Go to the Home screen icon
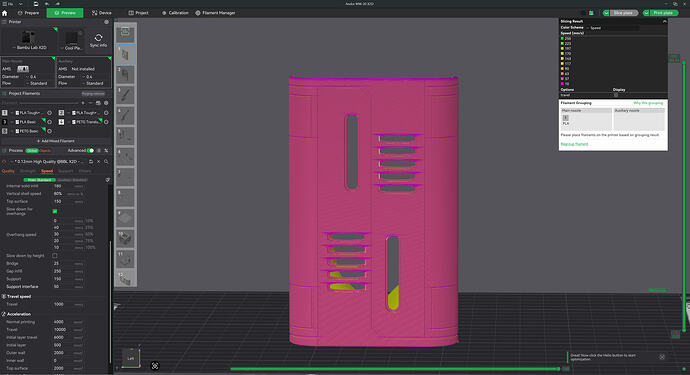 [5, 13]
